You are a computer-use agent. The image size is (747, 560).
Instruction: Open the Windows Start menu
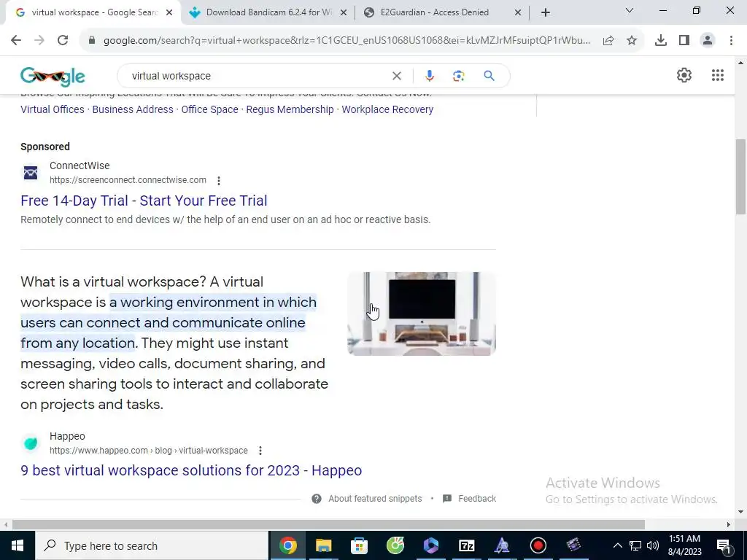tap(18, 545)
